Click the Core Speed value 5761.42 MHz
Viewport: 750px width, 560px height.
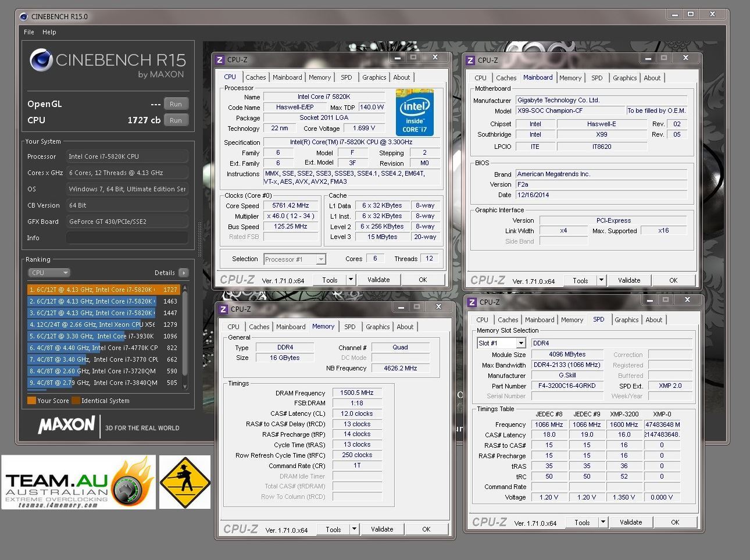291,205
